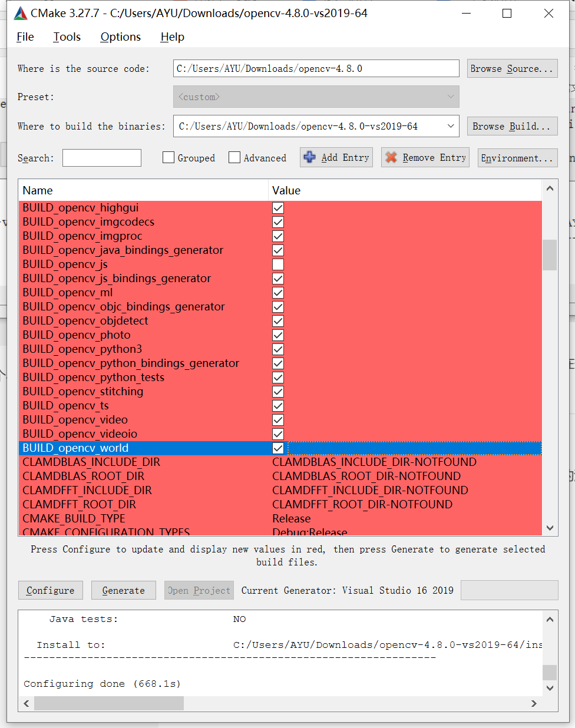The height and width of the screenshot is (728, 575).
Task: Click the Search input field
Action: tap(102, 158)
